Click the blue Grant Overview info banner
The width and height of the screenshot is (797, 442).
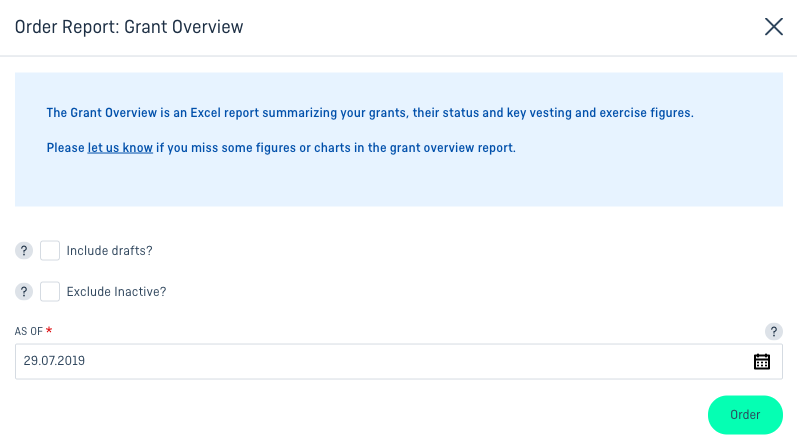(398, 139)
